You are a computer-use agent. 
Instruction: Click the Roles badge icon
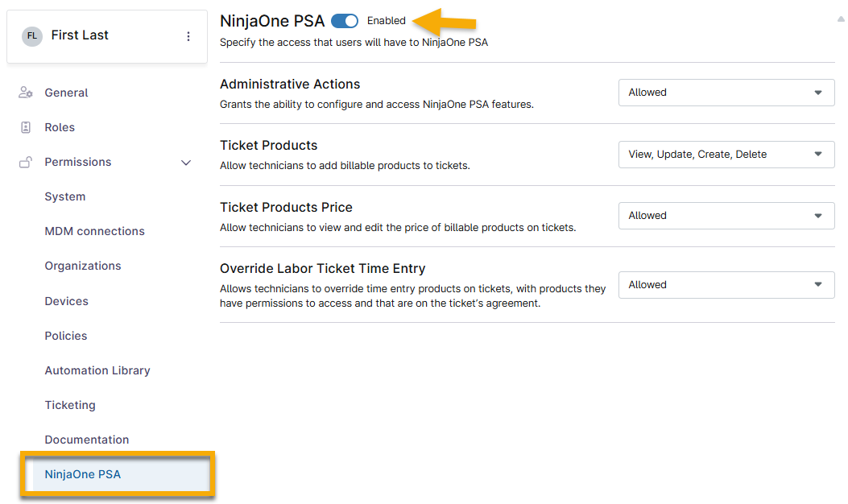[26, 127]
